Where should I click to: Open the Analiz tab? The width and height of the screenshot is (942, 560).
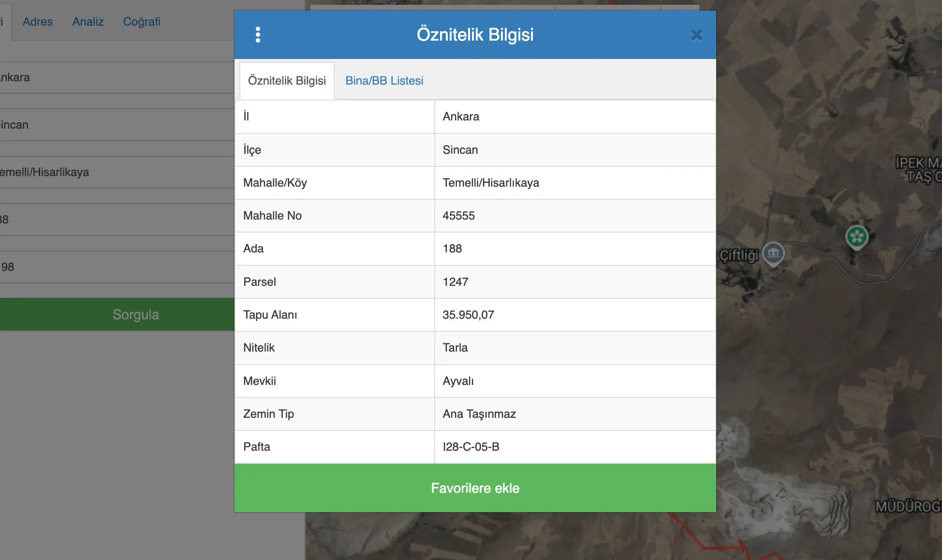88,22
